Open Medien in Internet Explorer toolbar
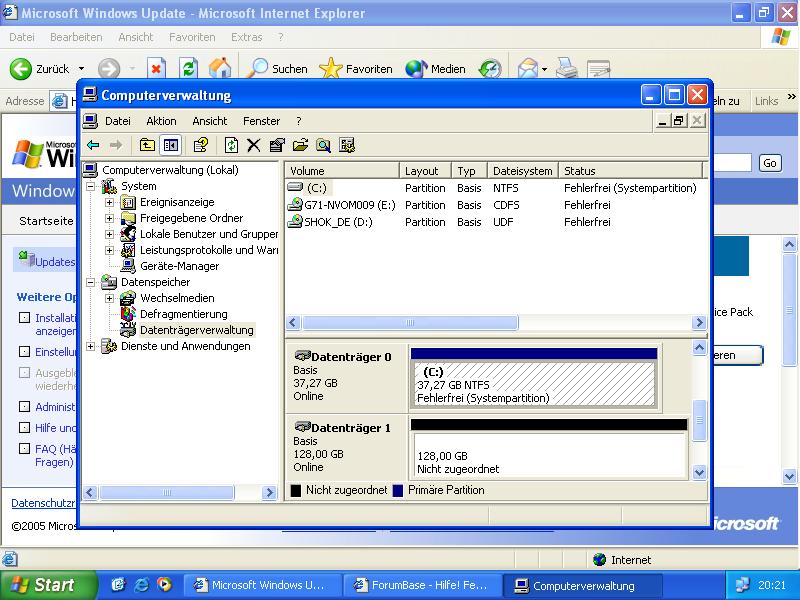The image size is (800, 600). click(435, 68)
